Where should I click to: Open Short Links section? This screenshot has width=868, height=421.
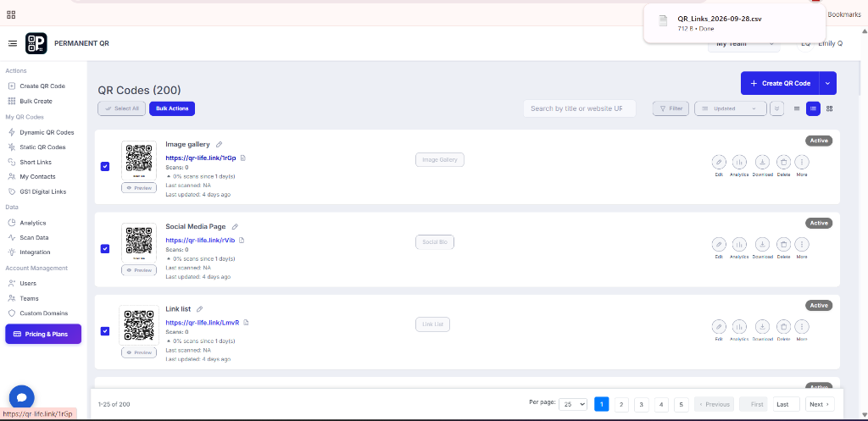31,162
